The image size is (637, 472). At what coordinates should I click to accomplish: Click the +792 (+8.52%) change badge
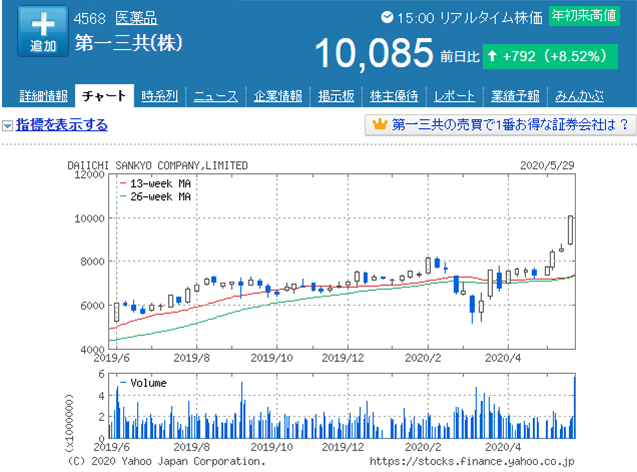pyautogui.click(x=550, y=56)
